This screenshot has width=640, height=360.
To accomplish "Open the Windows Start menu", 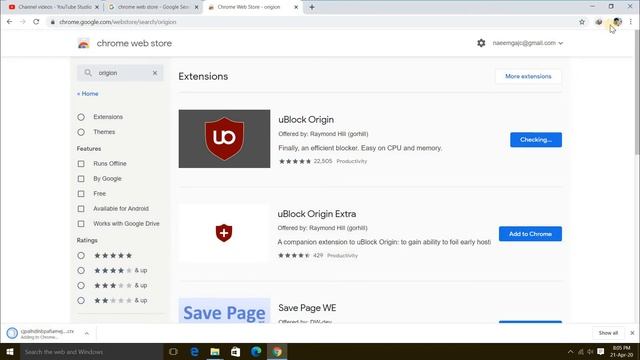I will [10, 351].
